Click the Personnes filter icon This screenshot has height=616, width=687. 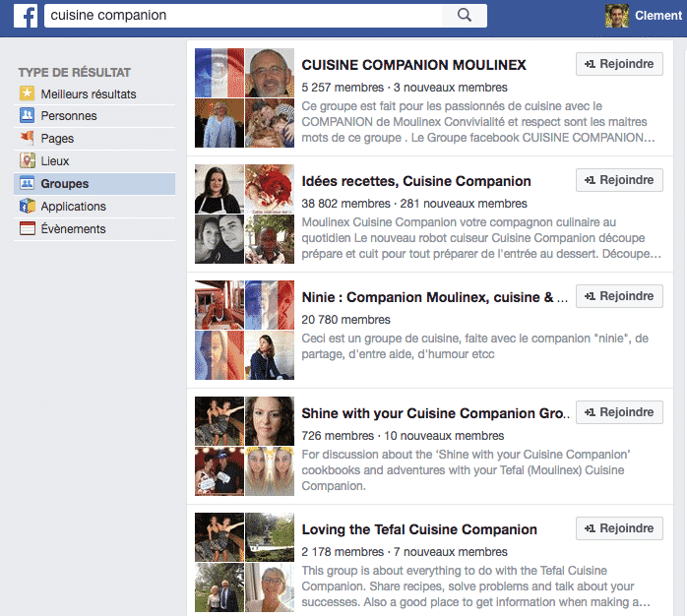point(28,116)
